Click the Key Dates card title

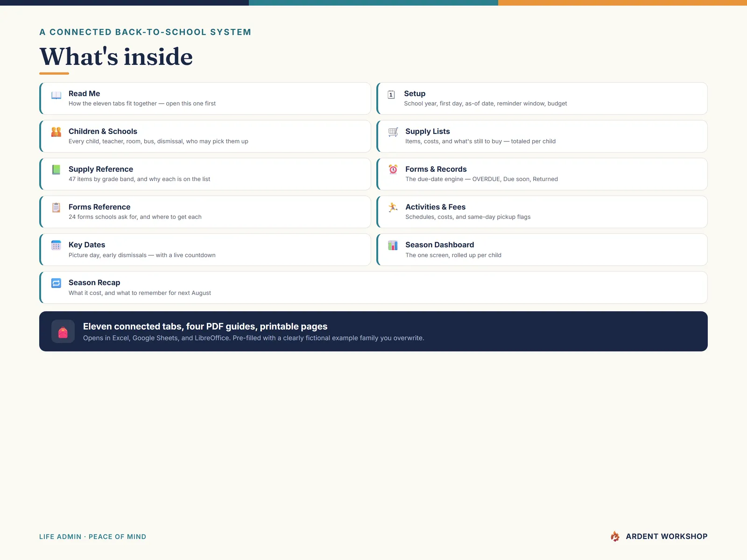[x=87, y=245]
